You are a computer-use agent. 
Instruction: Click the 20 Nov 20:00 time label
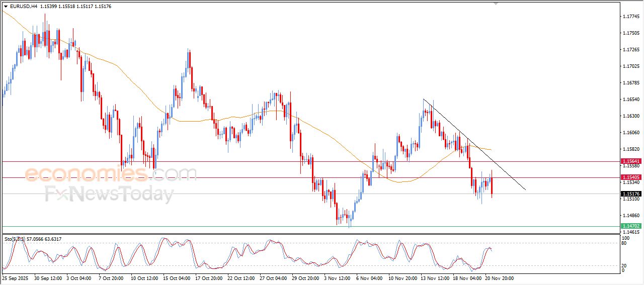[499, 277]
